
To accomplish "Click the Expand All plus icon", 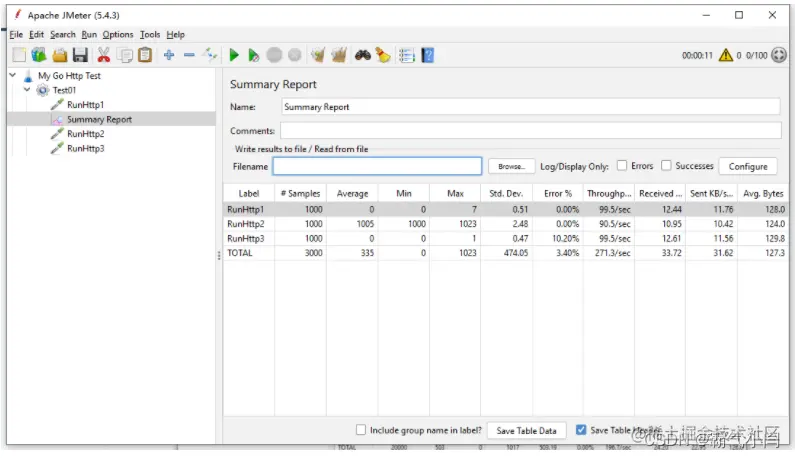I will [x=169, y=55].
